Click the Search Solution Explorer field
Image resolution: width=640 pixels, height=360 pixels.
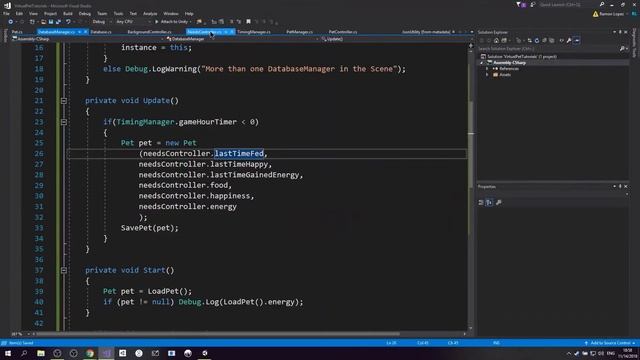tap(549, 49)
